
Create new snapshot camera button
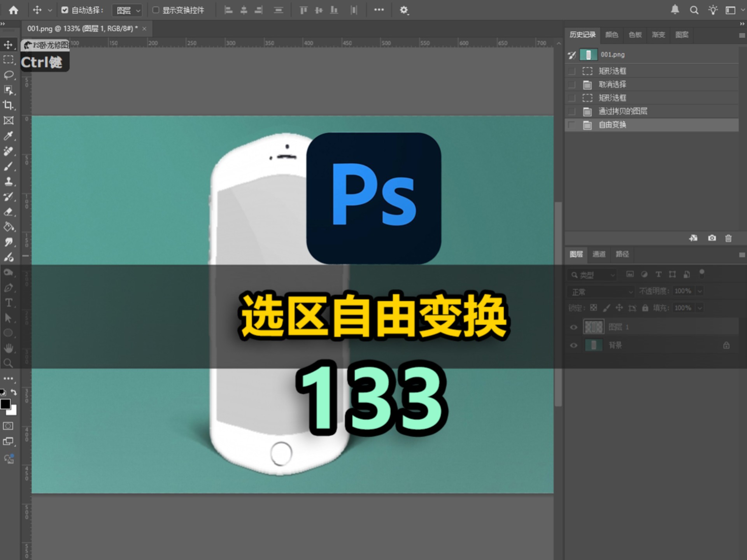(x=712, y=238)
